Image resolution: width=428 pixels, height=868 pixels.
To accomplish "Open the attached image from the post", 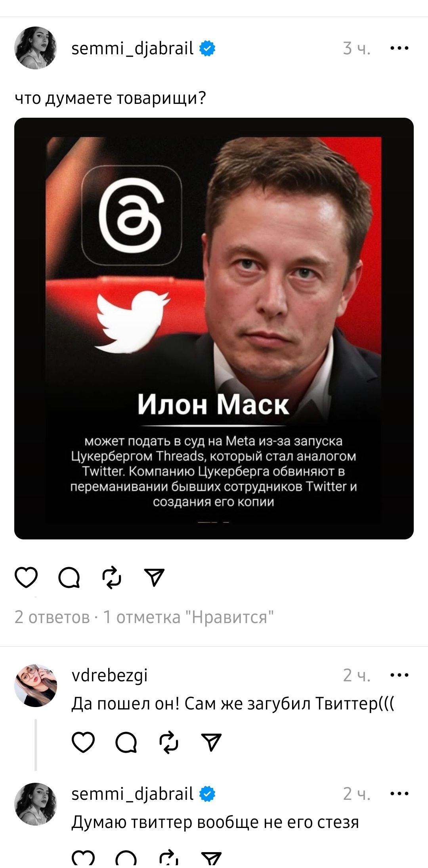I will click(x=214, y=328).
